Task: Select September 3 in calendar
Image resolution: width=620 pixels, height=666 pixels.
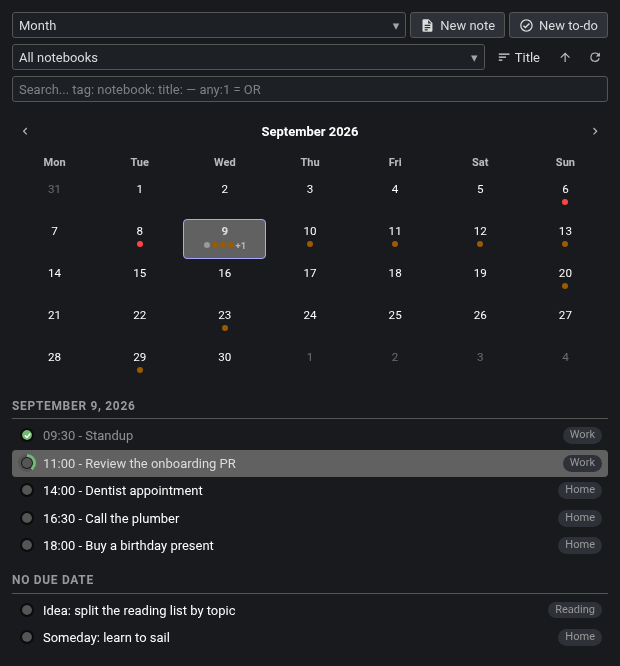Action: [310, 197]
